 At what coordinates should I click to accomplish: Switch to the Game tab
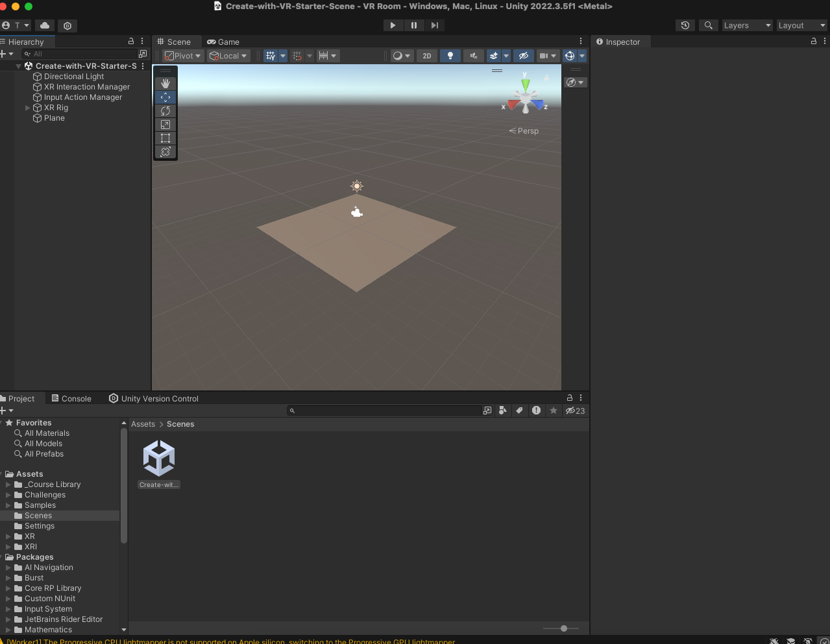click(223, 42)
